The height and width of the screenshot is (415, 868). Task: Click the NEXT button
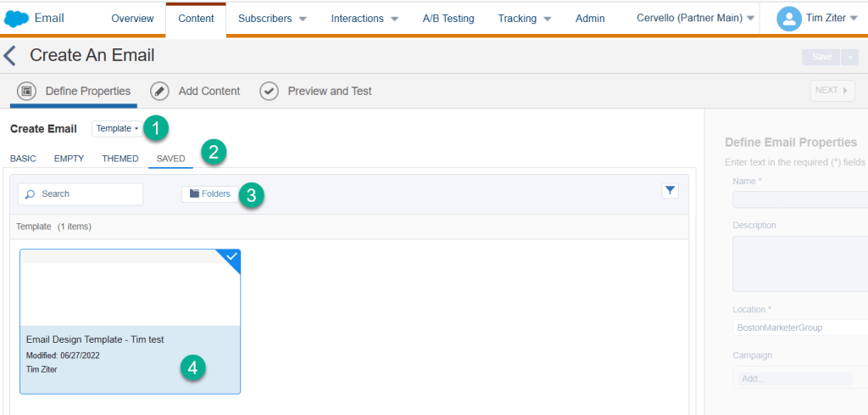pyautogui.click(x=832, y=90)
